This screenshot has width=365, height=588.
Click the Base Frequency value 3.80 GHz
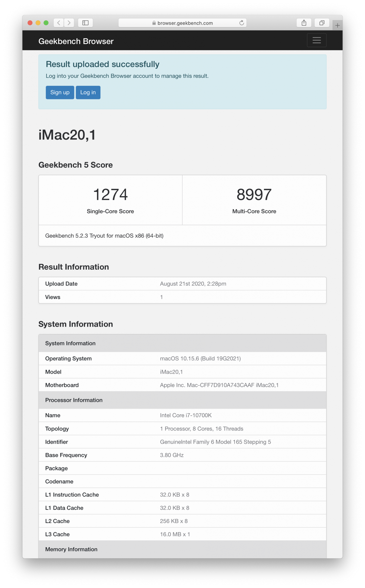click(x=172, y=455)
